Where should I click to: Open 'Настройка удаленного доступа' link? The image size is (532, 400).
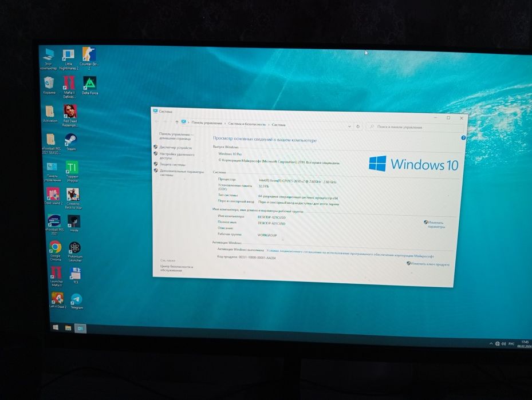pyautogui.click(x=177, y=156)
